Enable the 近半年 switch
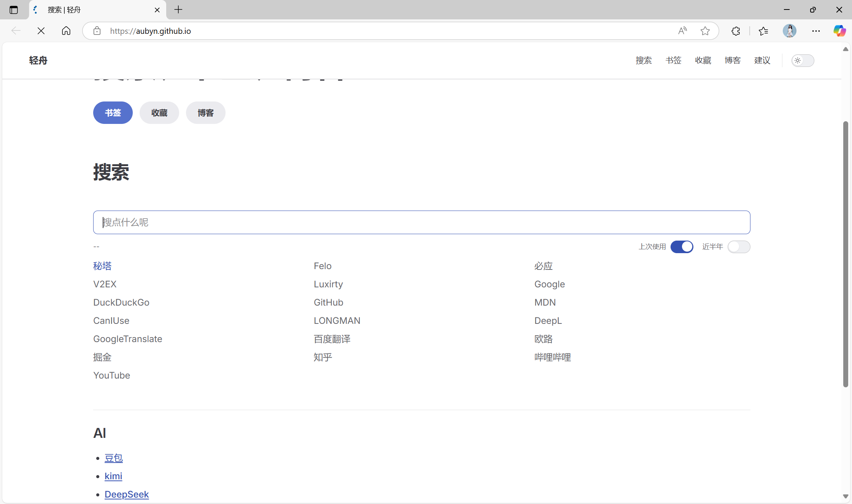The height and width of the screenshot is (504, 852). tap(739, 247)
